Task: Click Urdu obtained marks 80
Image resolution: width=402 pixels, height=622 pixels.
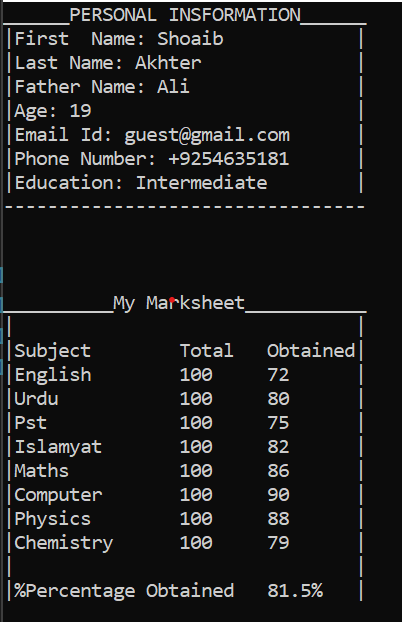Action: click(278, 399)
